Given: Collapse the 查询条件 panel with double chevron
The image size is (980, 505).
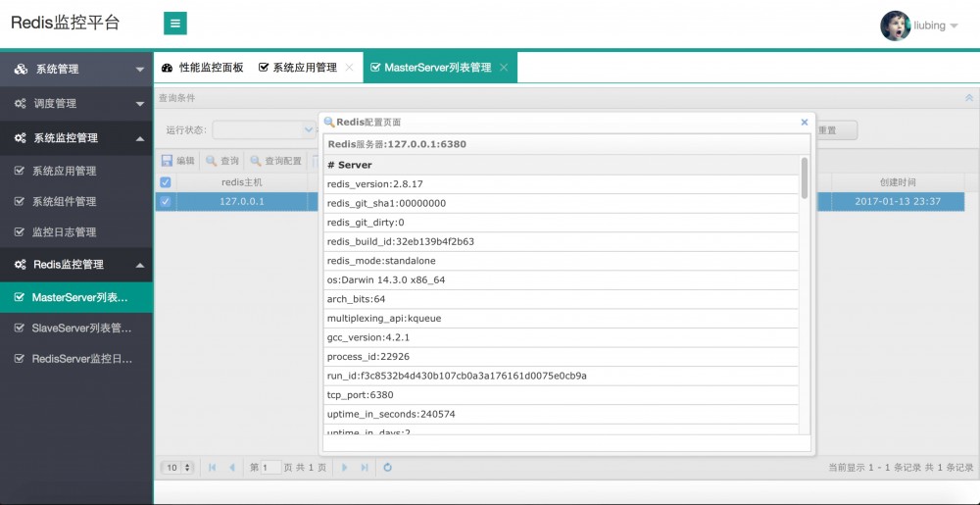Looking at the screenshot, I should (x=969, y=98).
